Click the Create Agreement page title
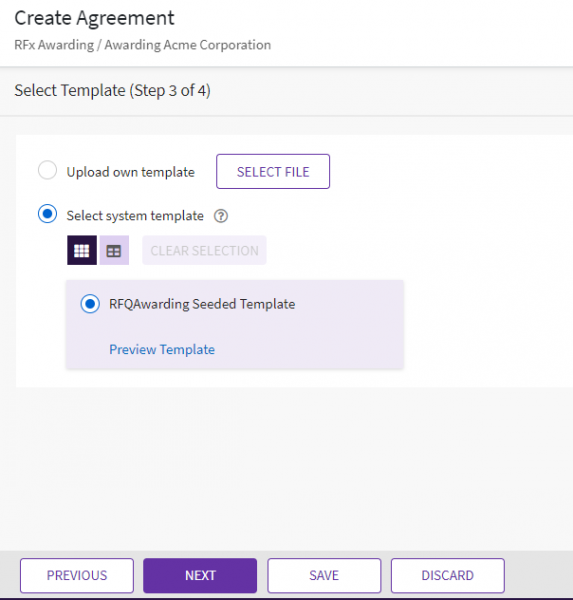 [94, 18]
